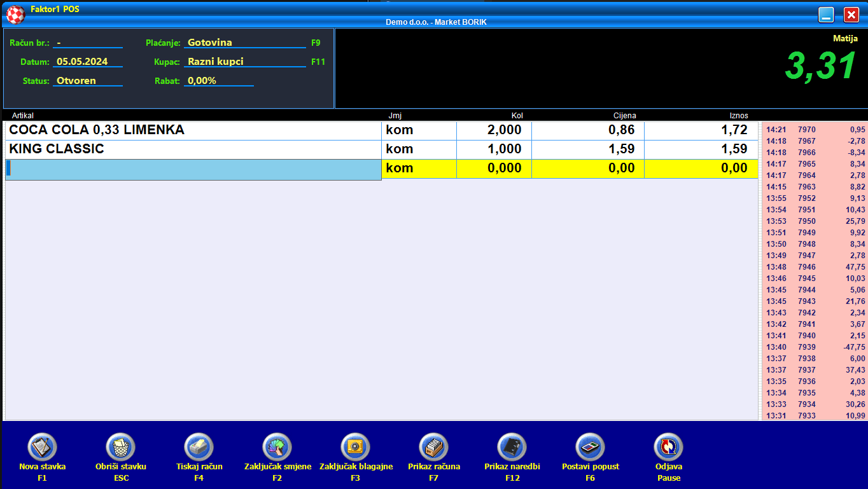Select the COCA COLA 0,33 LIMENKA row
The height and width of the screenshot is (489, 868).
coord(193,130)
